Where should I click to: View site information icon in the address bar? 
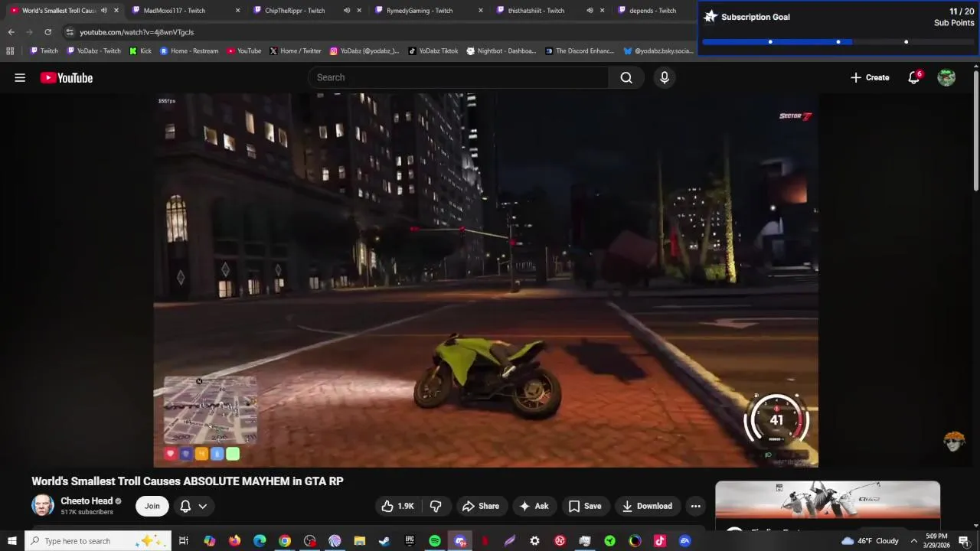pos(70,32)
